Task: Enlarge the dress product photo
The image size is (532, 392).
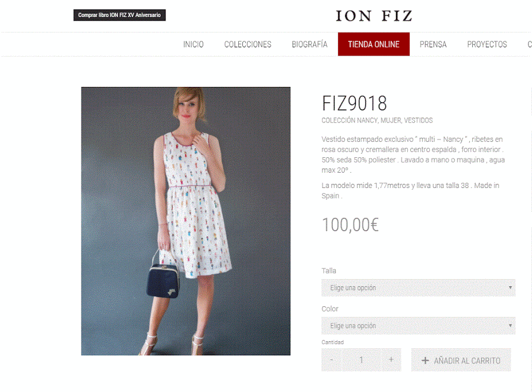Action: (x=186, y=221)
